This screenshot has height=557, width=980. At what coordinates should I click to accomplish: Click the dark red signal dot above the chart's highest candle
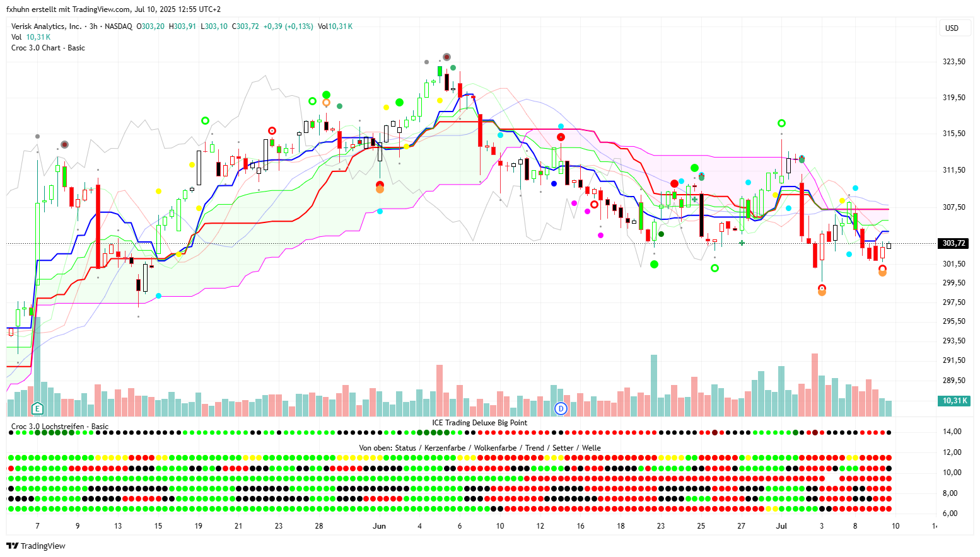446,57
